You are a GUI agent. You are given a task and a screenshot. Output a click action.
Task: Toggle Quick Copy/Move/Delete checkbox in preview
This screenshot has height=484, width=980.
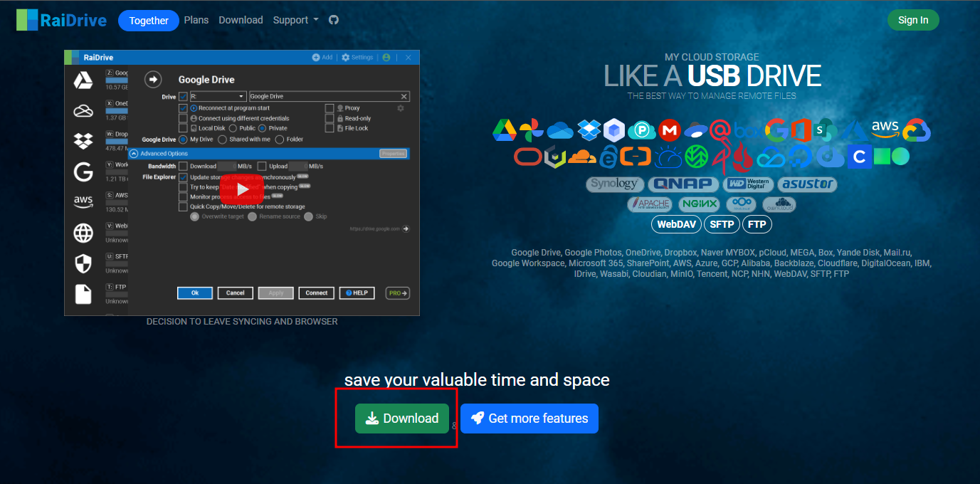pos(183,206)
